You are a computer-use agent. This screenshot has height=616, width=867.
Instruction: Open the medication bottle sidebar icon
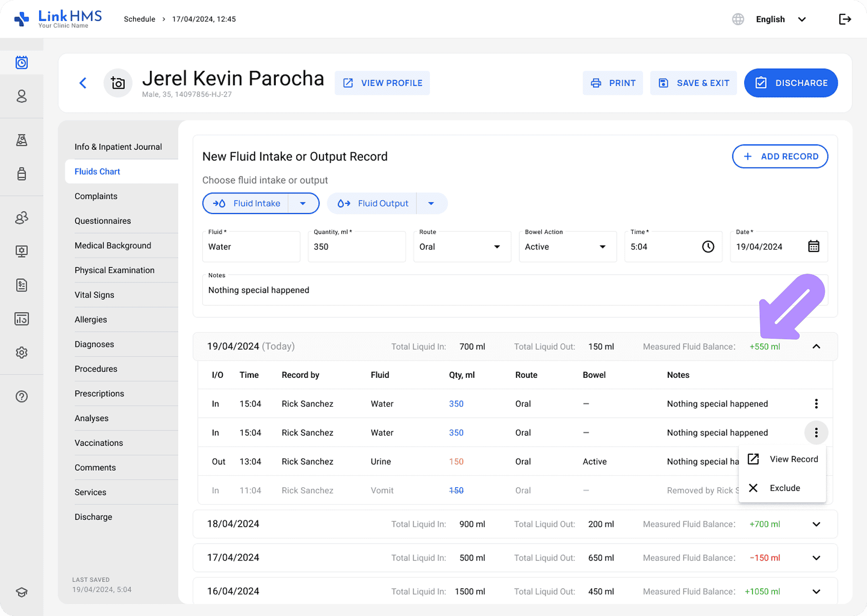pos(22,174)
